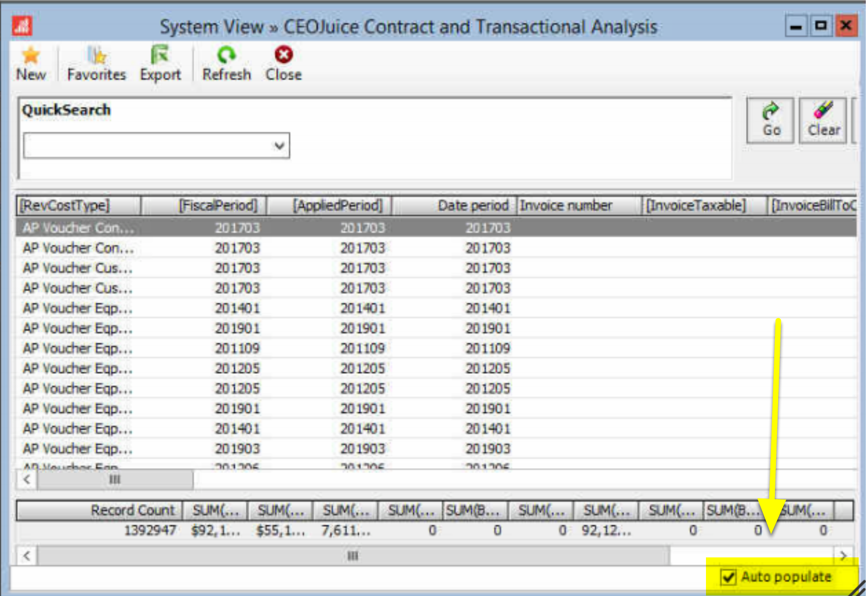The height and width of the screenshot is (596, 868).
Task: Select the AP Voucher Eqp row with 201109
Action: point(436,348)
